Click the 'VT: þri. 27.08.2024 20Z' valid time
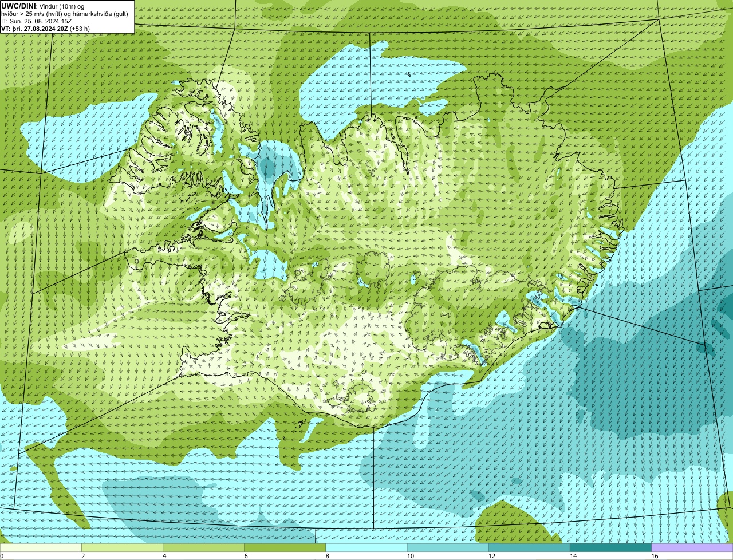 34,29
